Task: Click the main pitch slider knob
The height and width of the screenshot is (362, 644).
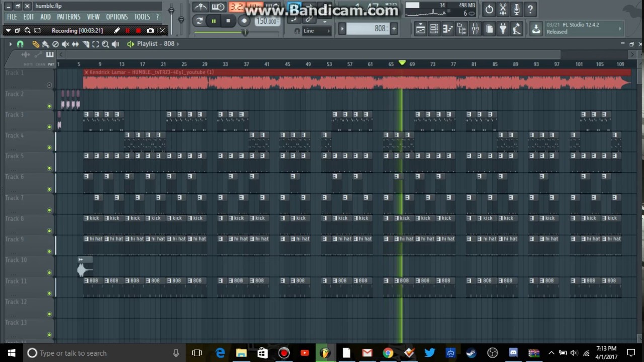Action: coord(181,19)
